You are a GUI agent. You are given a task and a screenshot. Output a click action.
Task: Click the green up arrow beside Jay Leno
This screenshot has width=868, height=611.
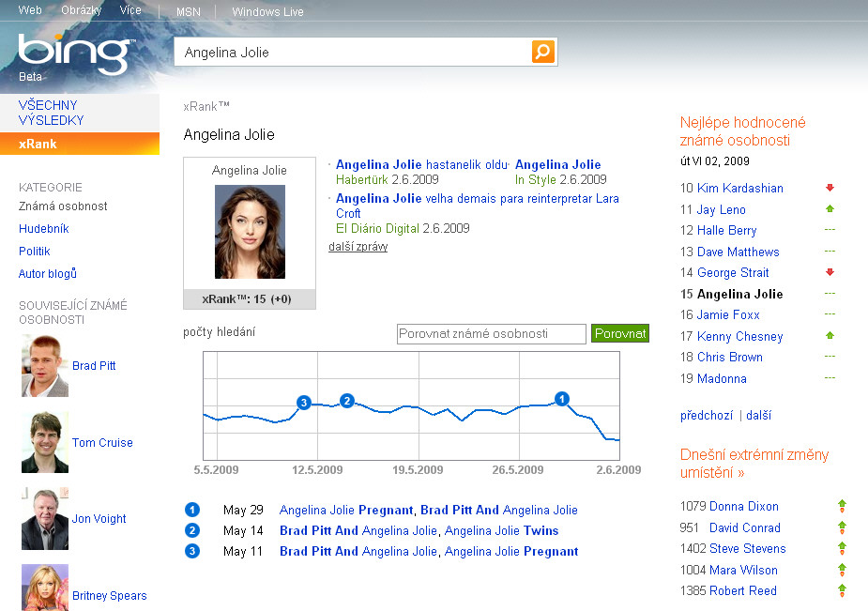click(x=830, y=208)
